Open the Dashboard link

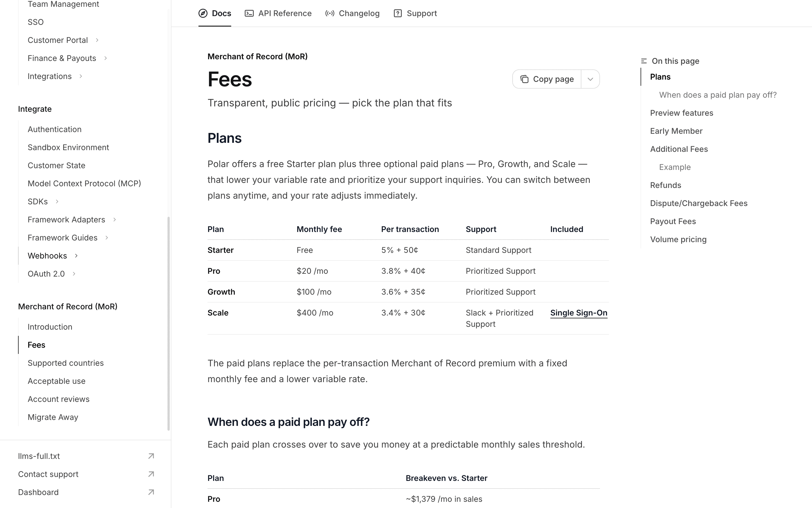[x=38, y=492]
